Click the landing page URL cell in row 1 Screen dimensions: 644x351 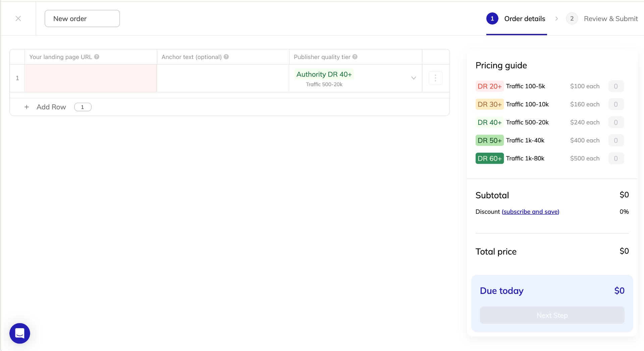pos(91,78)
